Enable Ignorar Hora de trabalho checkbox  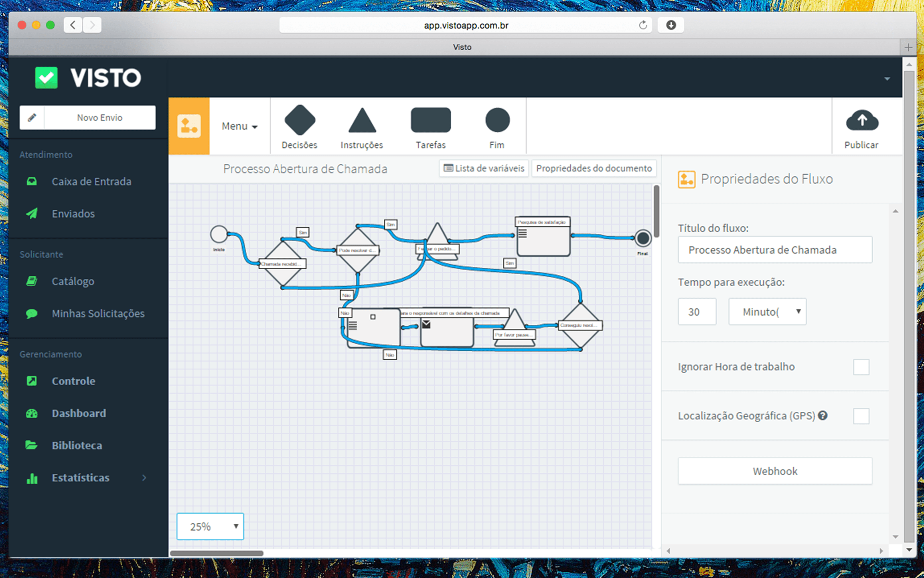tap(861, 367)
